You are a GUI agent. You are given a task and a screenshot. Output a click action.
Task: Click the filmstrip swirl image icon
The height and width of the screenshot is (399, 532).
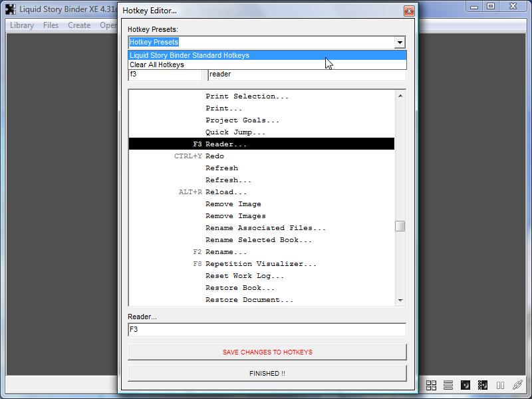click(483, 385)
